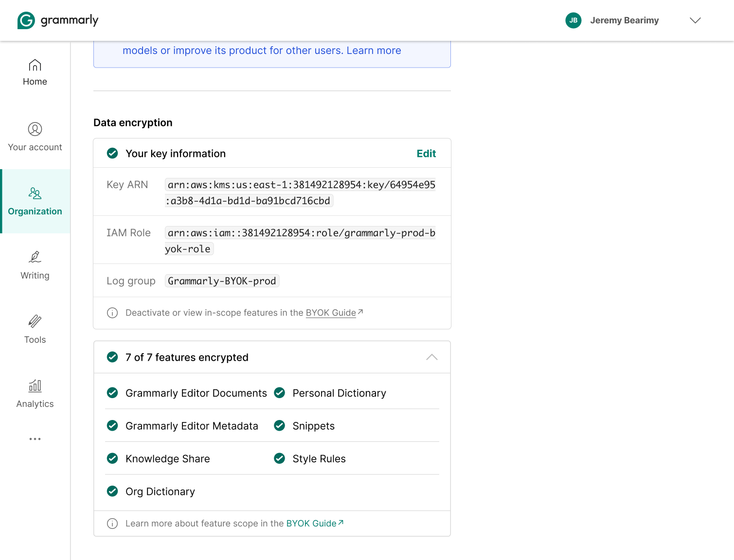
Task: Click the encryption check next to Grammarly Editor Documents
Action: click(x=112, y=393)
